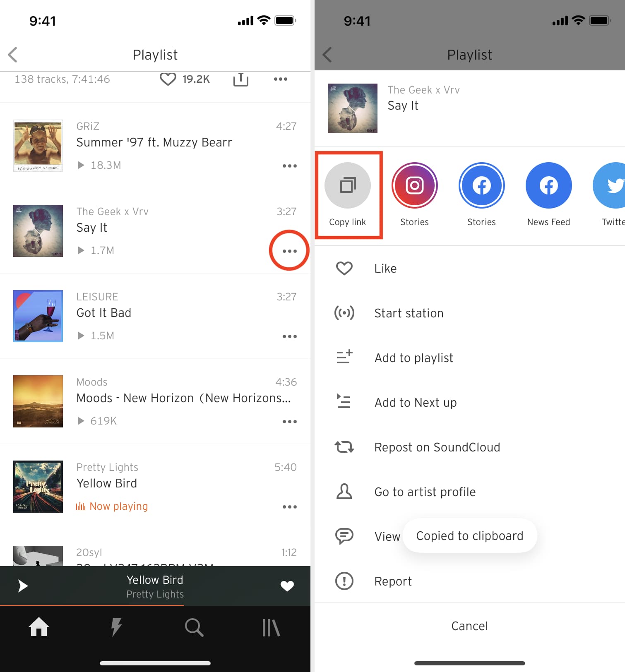Select Moods - New Horizon track title
The image size is (625, 672).
(x=183, y=398)
